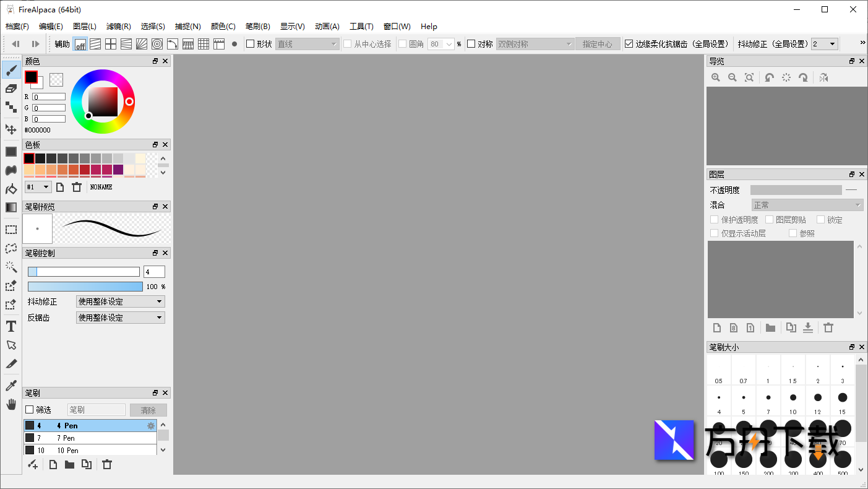This screenshot has width=868, height=489.
Task: Switch to the Hand tool
Action: [x=11, y=404]
